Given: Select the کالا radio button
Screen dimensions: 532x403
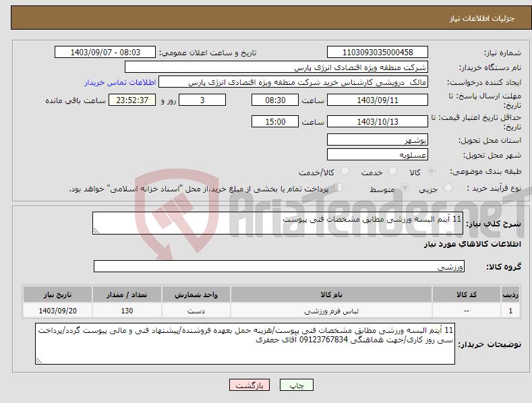Looking at the screenshot, I should pyautogui.click(x=431, y=171).
